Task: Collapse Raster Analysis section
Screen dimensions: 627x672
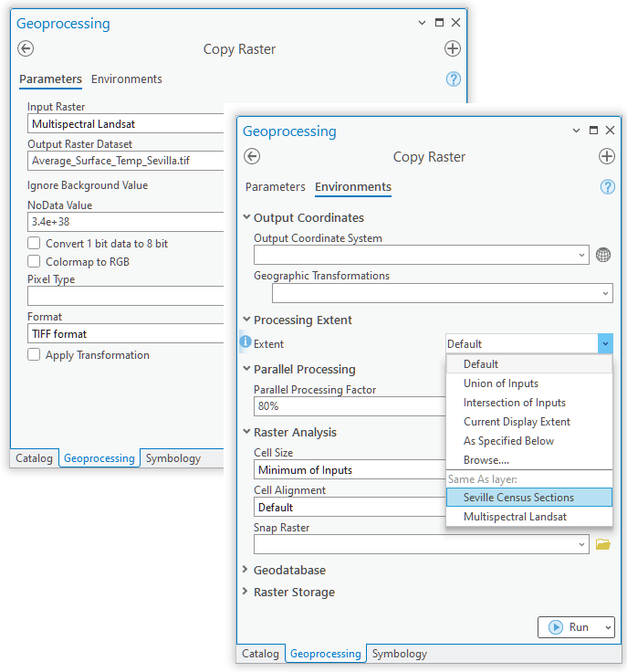Action: click(x=246, y=431)
